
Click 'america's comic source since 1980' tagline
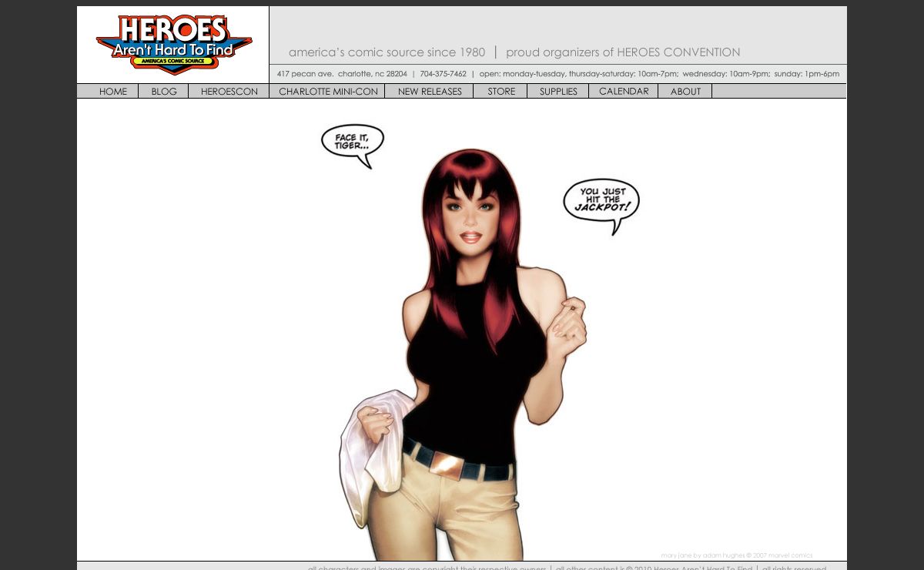pos(387,52)
